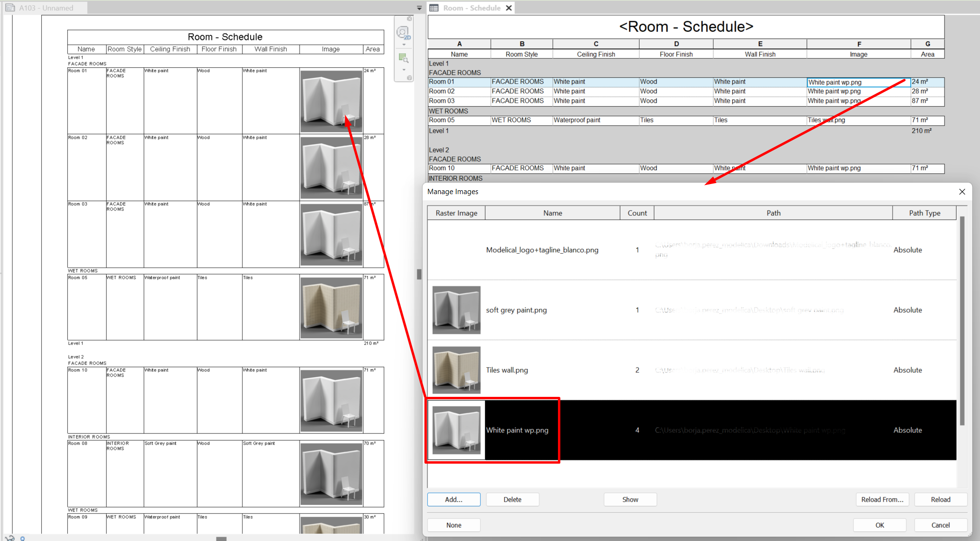Click the WET ROOMS style cell for Room 05
This screenshot has width=980, height=541.
(522, 120)
